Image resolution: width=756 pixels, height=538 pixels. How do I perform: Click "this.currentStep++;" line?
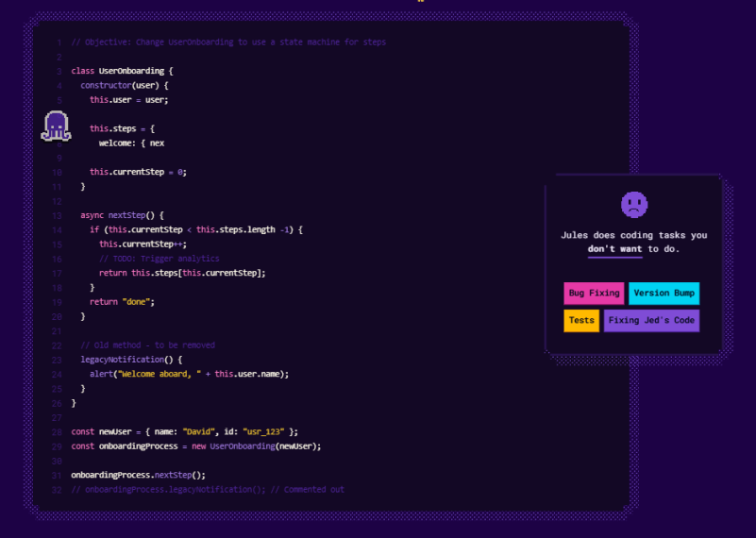143,244
